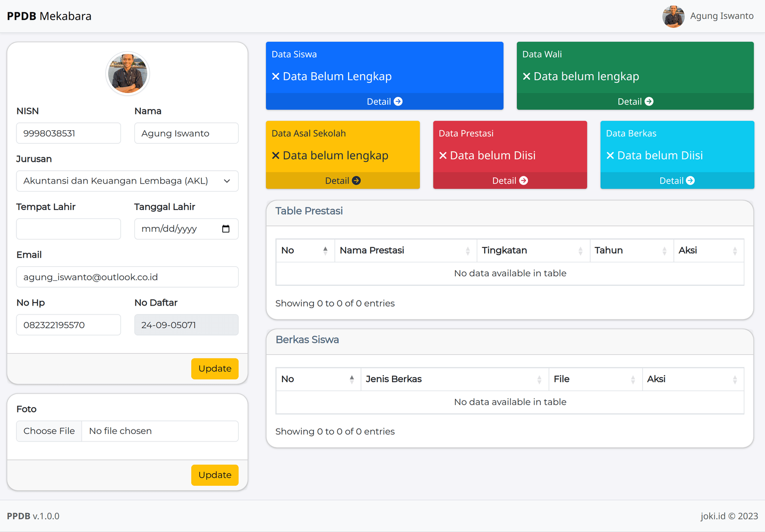
Task: Open the calendar picker in Tanggal Lahir
Action: [x=226, y=229]
